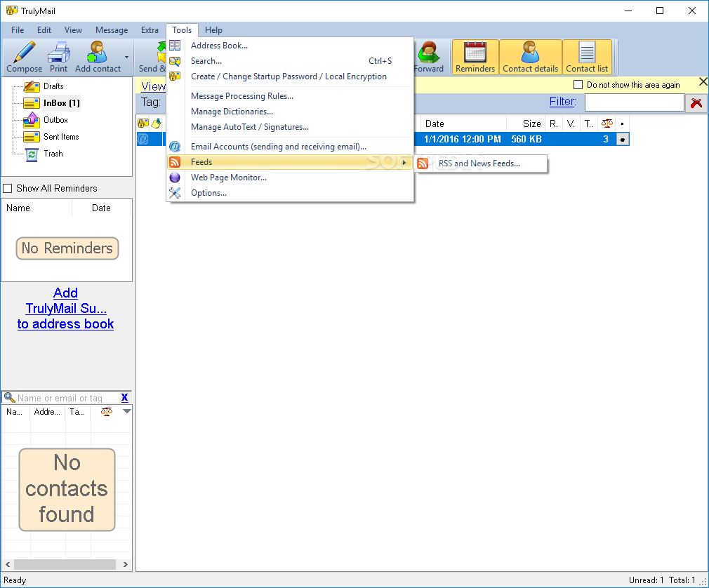Choose Address Book... from Tools menu

[x=290, y=45]
